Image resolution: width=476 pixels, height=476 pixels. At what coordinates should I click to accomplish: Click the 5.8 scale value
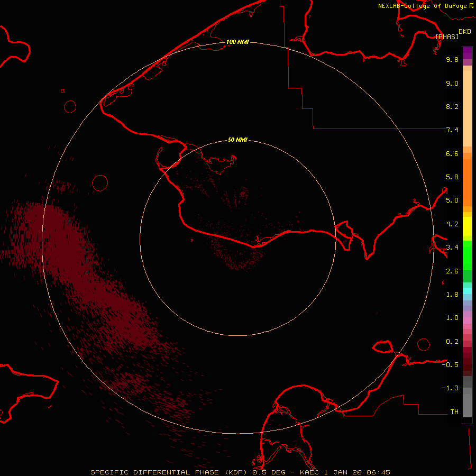[452, 177]
